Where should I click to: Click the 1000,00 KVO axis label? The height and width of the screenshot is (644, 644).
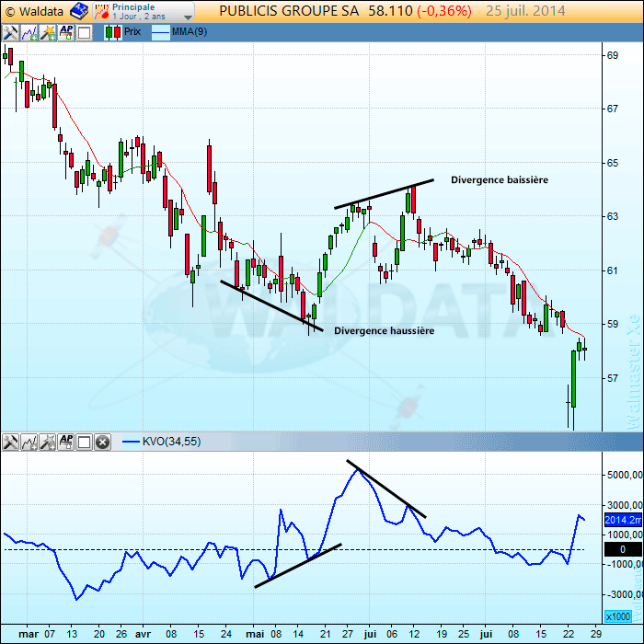(x=625, y=535)
